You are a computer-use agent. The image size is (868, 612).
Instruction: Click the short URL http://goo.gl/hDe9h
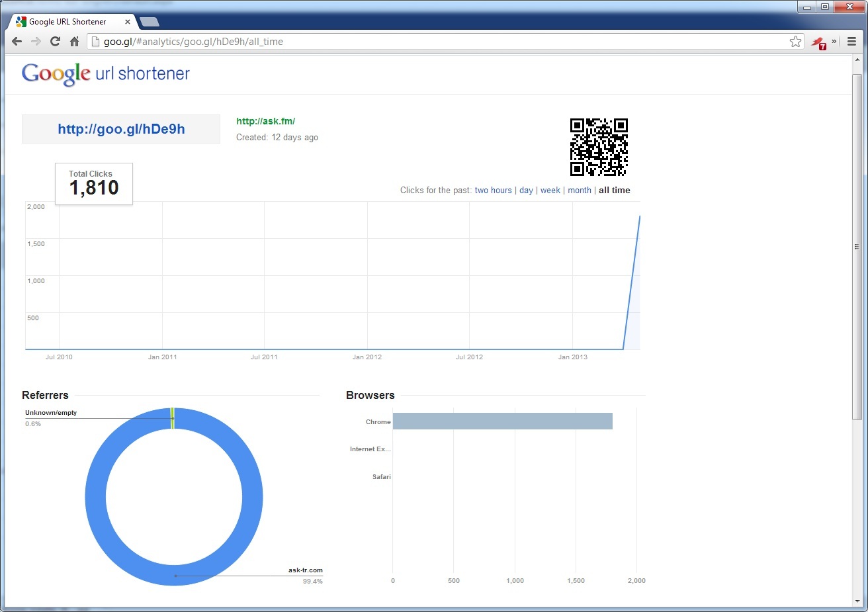coord(121,129)
